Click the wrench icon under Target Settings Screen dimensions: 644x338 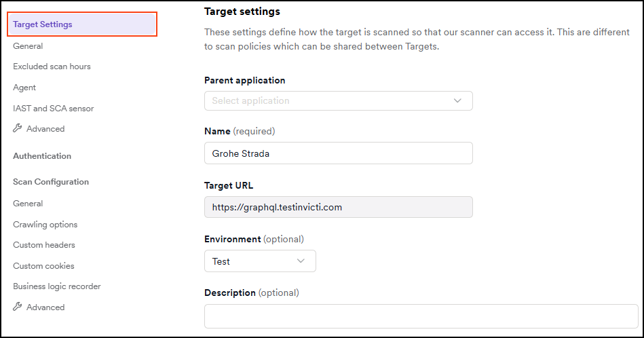[18, 129]
